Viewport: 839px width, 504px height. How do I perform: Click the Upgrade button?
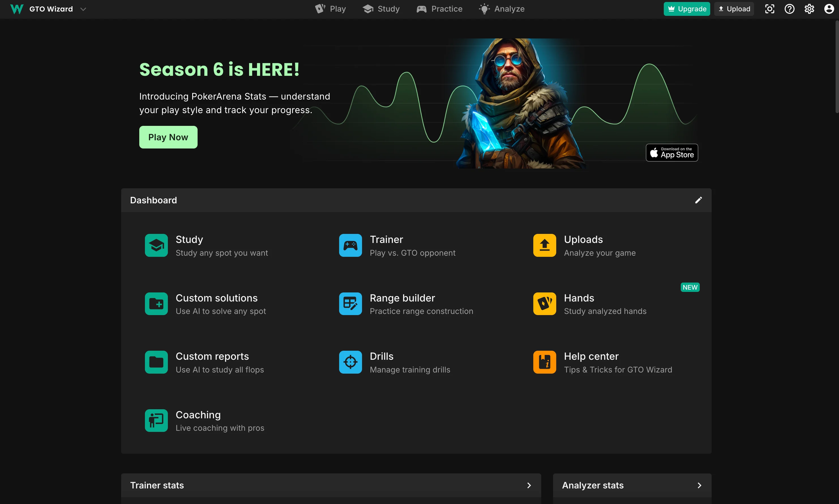[686, 9]
